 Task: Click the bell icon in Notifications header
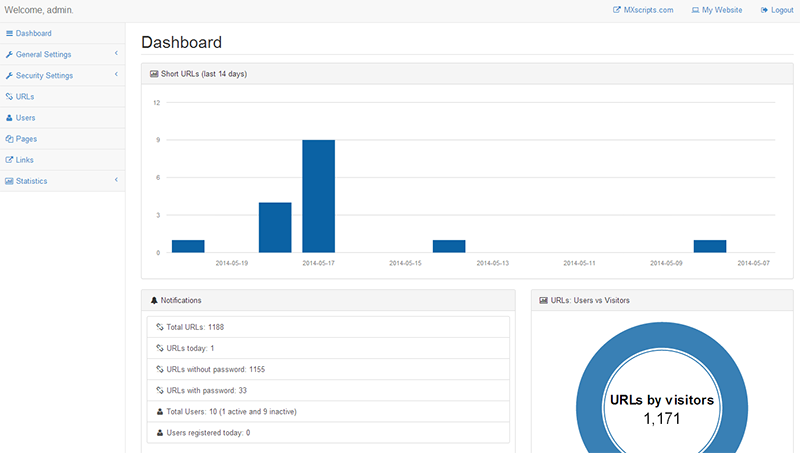[x=154, y=300]
